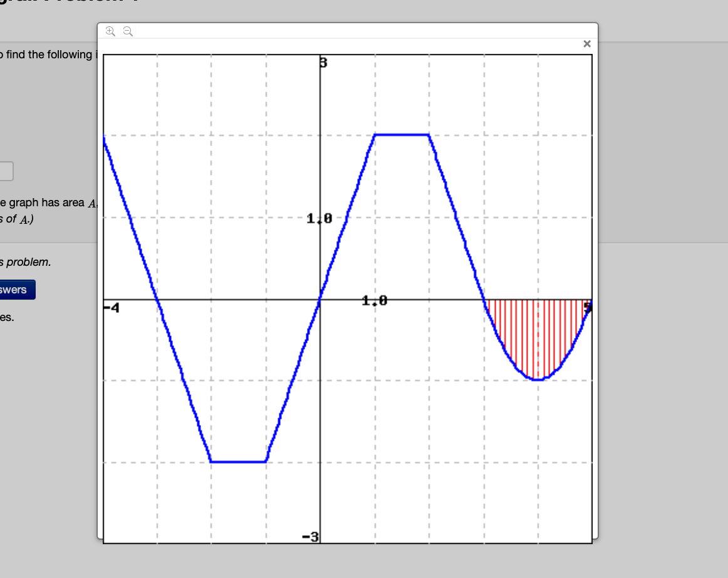This screenshot has height=578, width=728.
Task: Click the origin of the graph axes
Action: (x=320, y=300)
